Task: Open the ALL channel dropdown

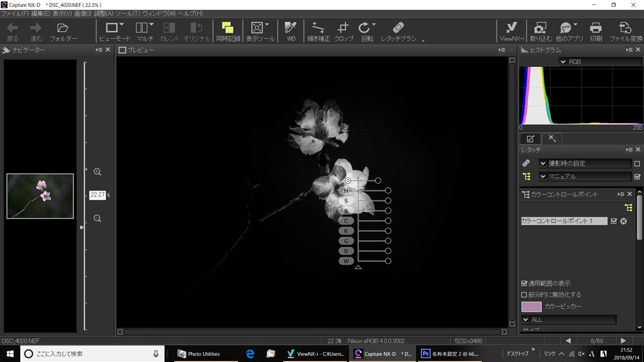Action: point(526,320)
